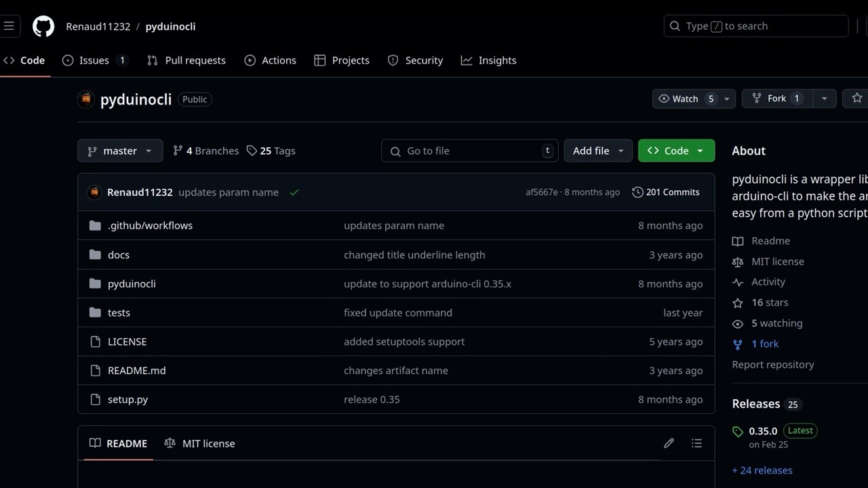Open the 25 Tags link
Viewport: 868px width, 488px height.
271,150
